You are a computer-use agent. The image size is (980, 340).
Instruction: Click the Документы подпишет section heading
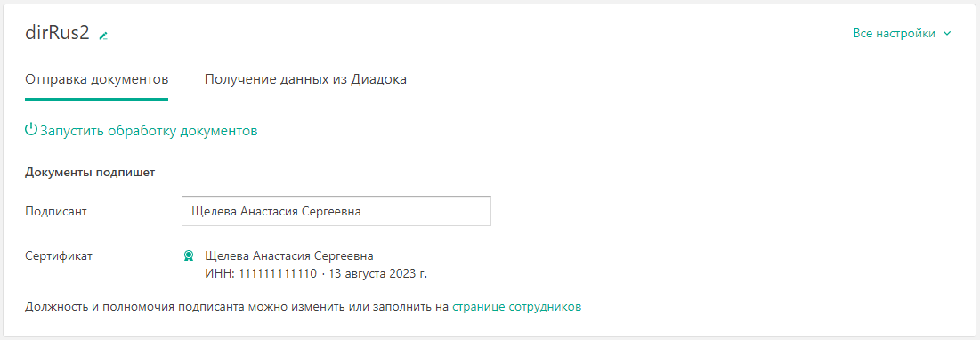click(90, 173)
